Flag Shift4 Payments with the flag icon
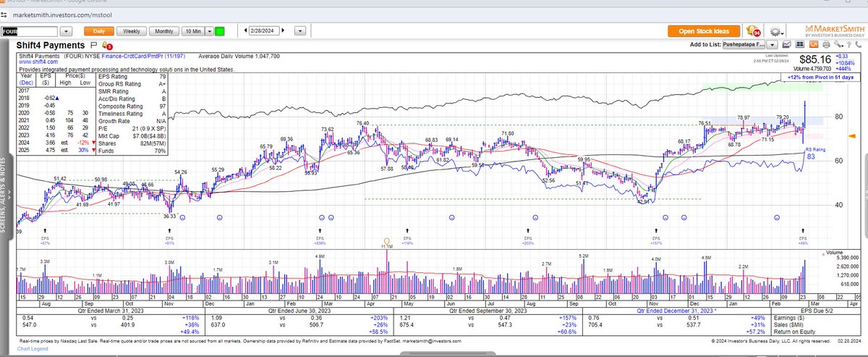The height and width of the screenshot is (357, 868). pos(95,46)
